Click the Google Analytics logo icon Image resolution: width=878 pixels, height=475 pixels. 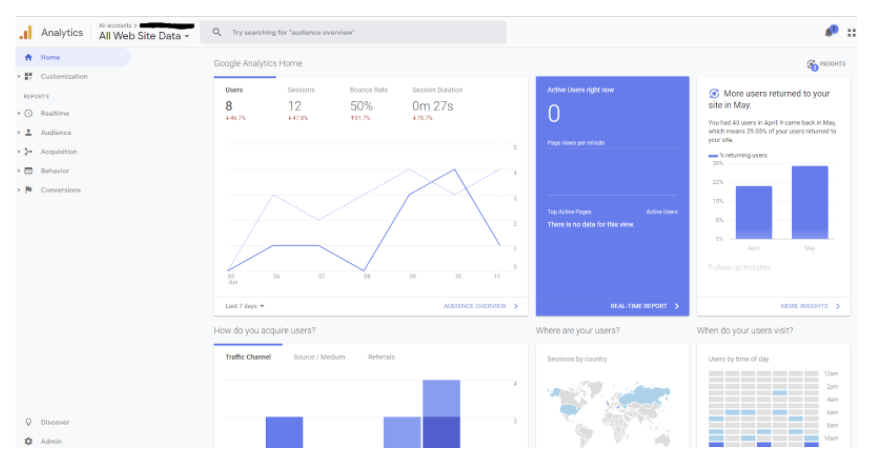[26, 32]
